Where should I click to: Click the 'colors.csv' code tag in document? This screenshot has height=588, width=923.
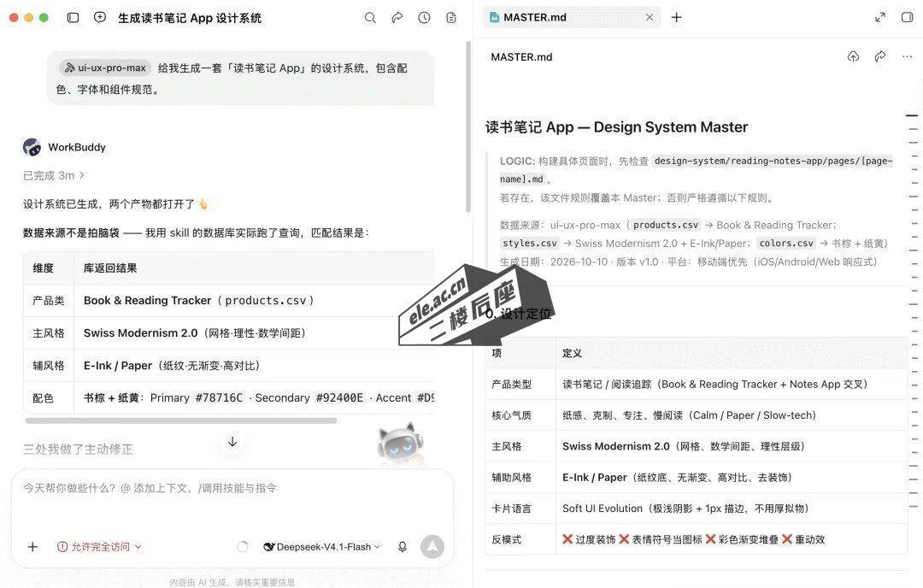point(786,243)
